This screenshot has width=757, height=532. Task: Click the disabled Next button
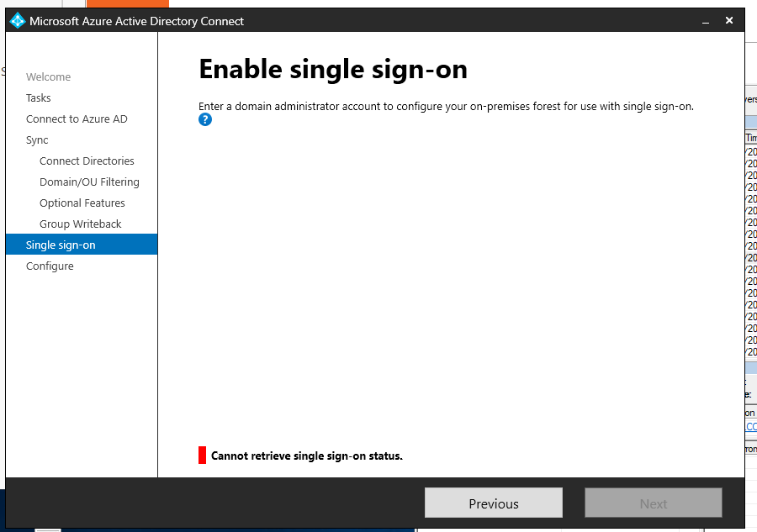pos(654,503)
